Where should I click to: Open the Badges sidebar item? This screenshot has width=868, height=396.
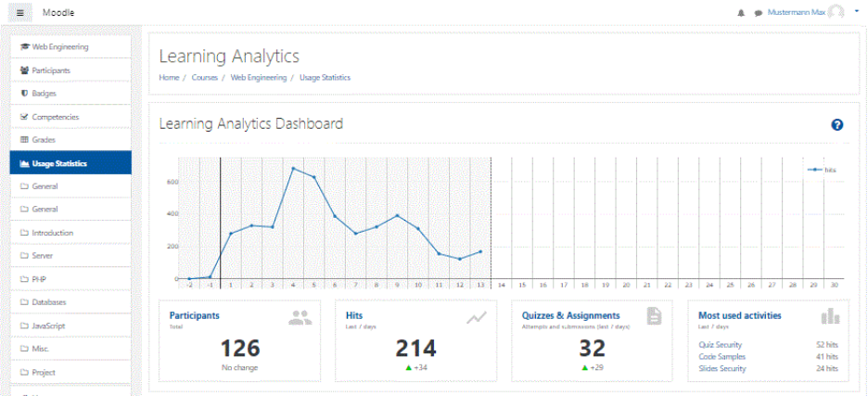(44, 94)
